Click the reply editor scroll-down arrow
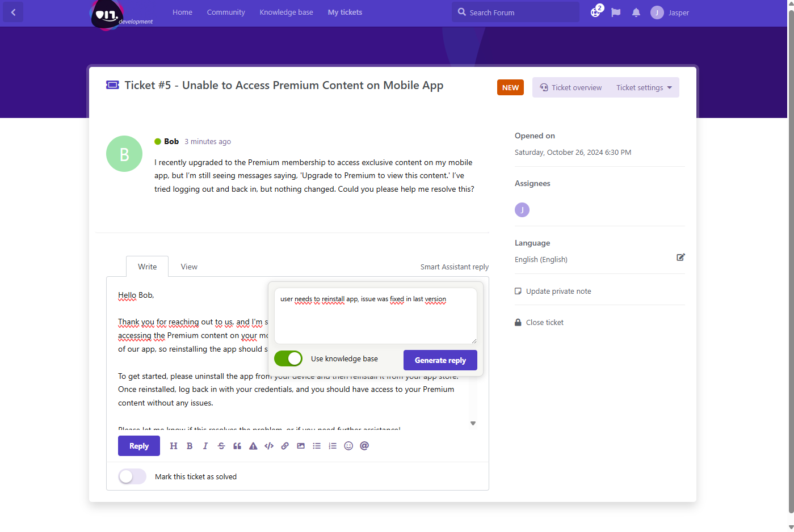The width and height of the screenshot is (794, 532). click(x=473, y=424)
